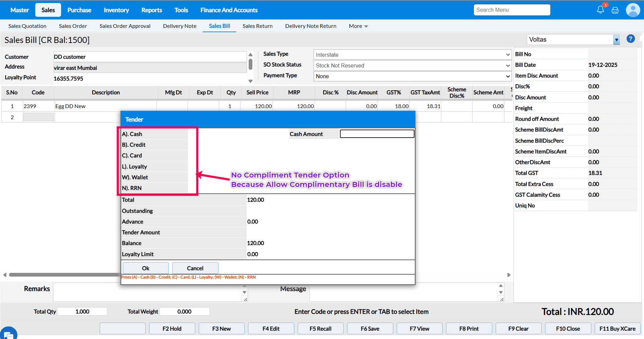Open the Voltas company dropdown
644x339 pixels.
(616, 40)
